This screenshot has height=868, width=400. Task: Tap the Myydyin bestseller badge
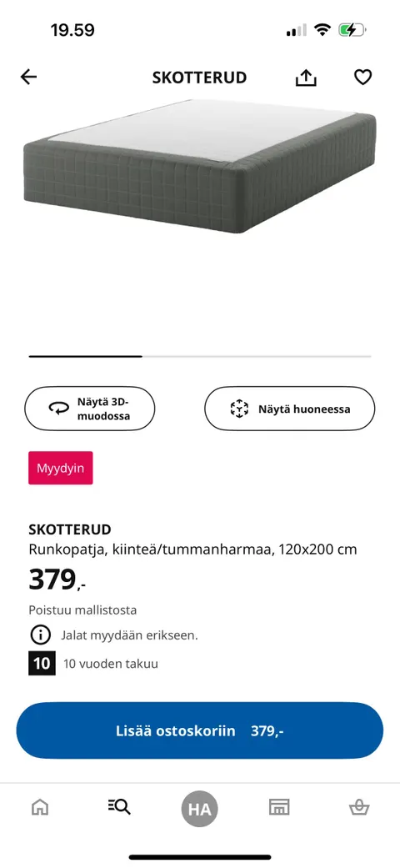pos(61,468)
